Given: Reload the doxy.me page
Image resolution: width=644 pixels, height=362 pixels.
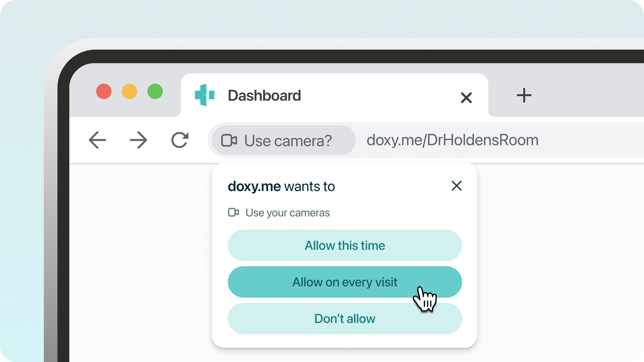Looking at the screenshot, I should point(180,140).
